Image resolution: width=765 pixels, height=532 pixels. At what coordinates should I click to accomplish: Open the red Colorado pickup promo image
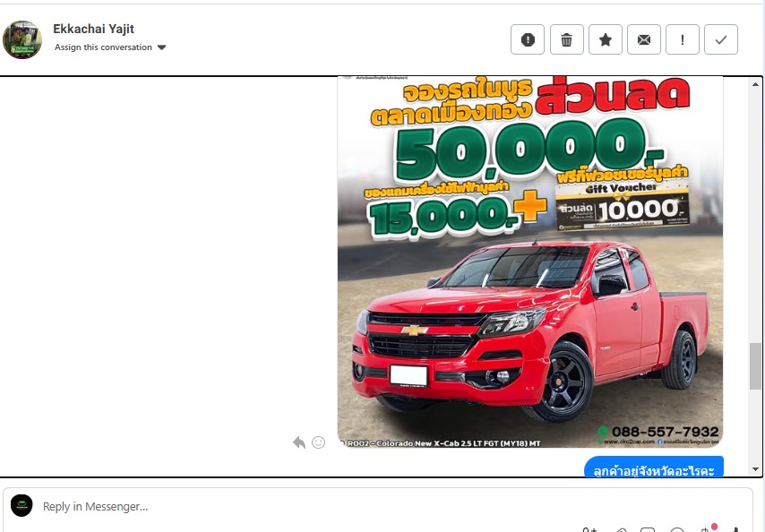point(529,262)
